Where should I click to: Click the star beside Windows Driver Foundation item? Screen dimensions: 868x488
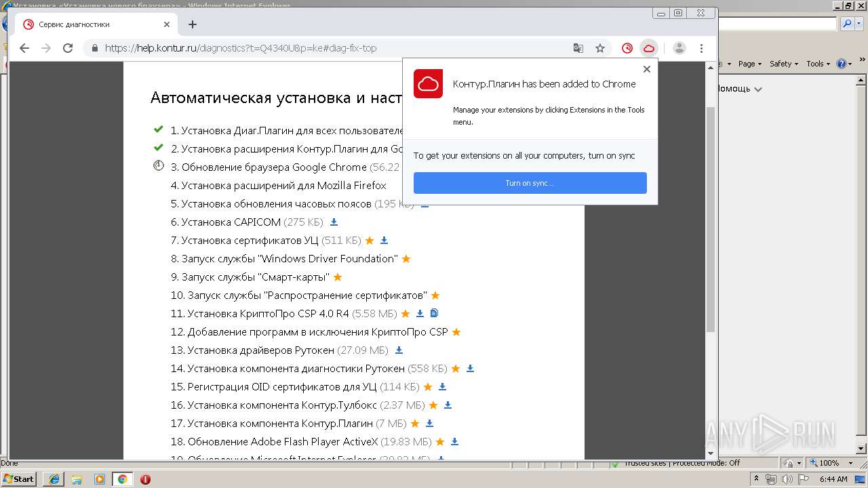406,259
